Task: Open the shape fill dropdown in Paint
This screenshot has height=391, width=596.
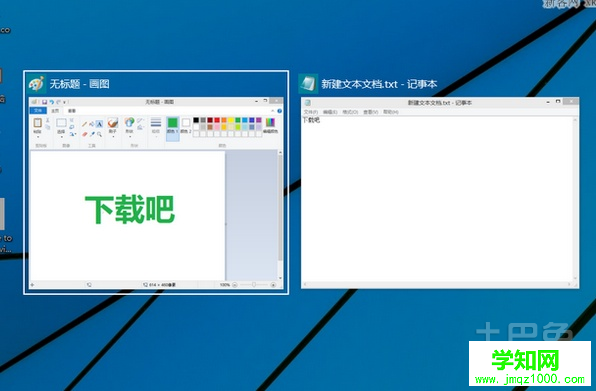Action: click(141, 127)
